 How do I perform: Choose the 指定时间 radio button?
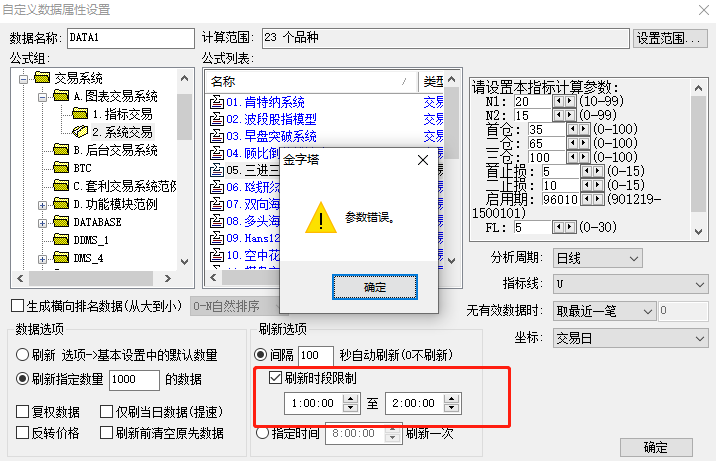[x=263, y=433]
